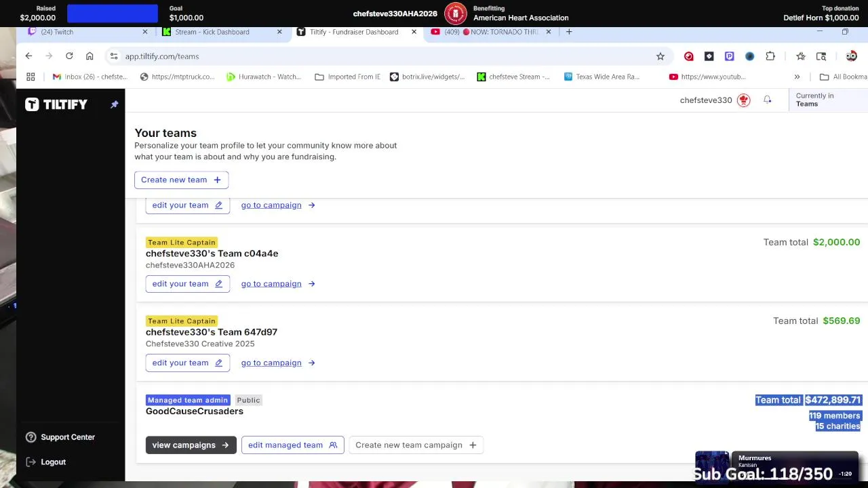Click the red circular extension icon
The width and height of the screenshot is (868, 488).
point(689,56)
